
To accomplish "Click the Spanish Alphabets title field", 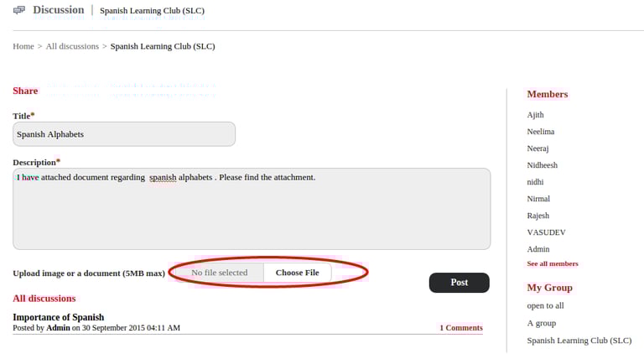I will (x=124, y=134).
